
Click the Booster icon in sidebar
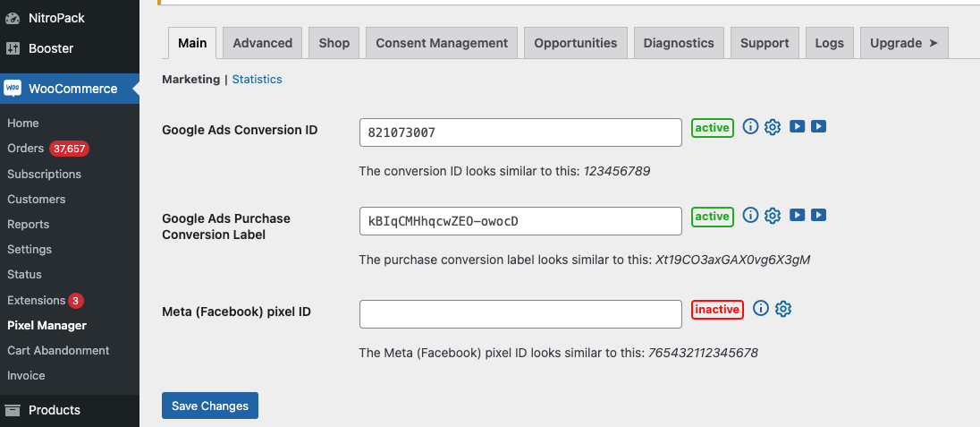click(13, 48)
